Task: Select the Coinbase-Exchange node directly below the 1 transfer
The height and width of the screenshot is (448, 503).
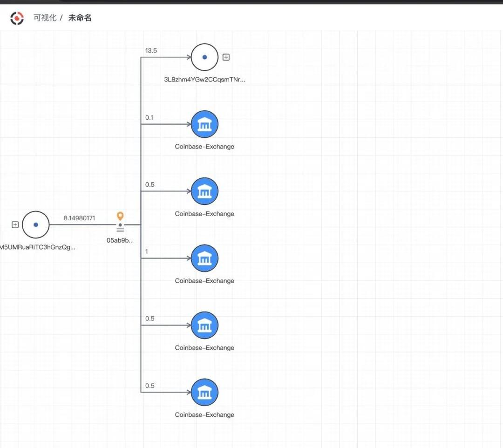Action: (204, 325)
